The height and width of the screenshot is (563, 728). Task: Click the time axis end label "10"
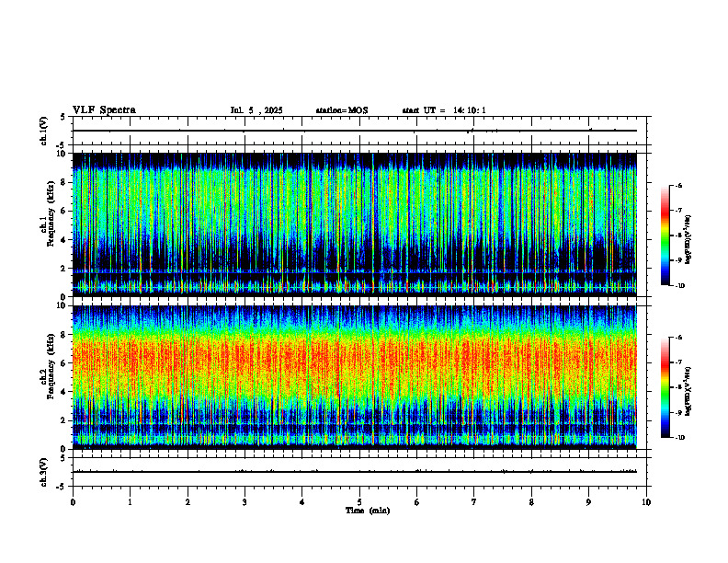pyautogui.click(x=646, y=502)
